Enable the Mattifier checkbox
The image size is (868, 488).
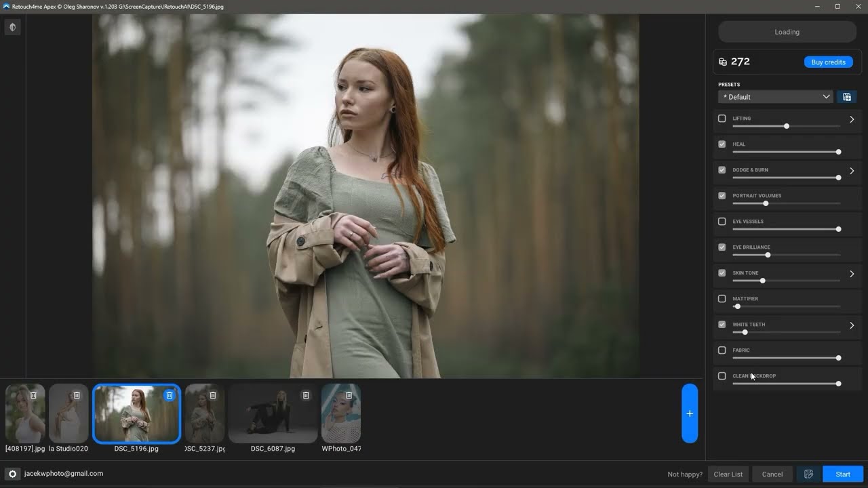pyautogui.click(x=722, y=299)
